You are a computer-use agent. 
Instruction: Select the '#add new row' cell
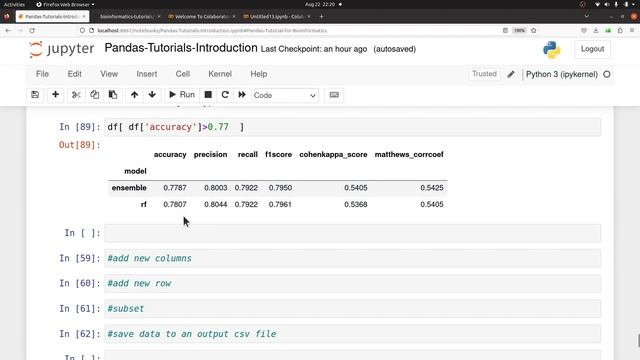tap(352, 283)
